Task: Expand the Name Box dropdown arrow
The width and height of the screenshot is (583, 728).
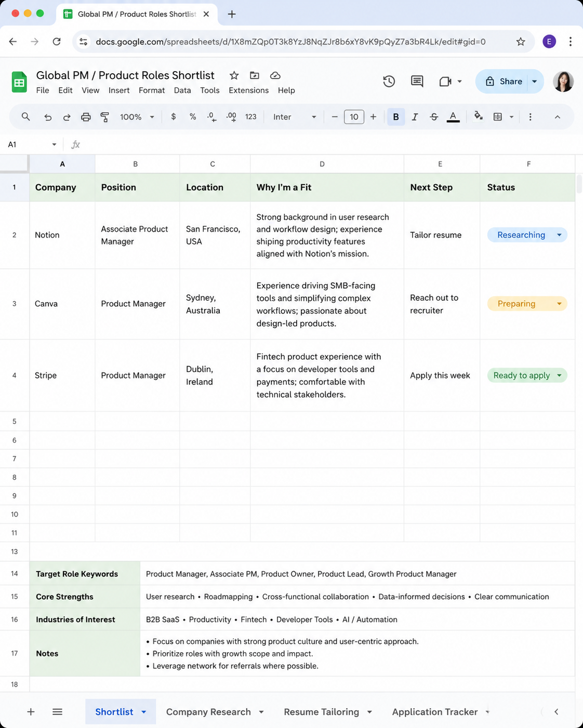Action: point(54,144)
